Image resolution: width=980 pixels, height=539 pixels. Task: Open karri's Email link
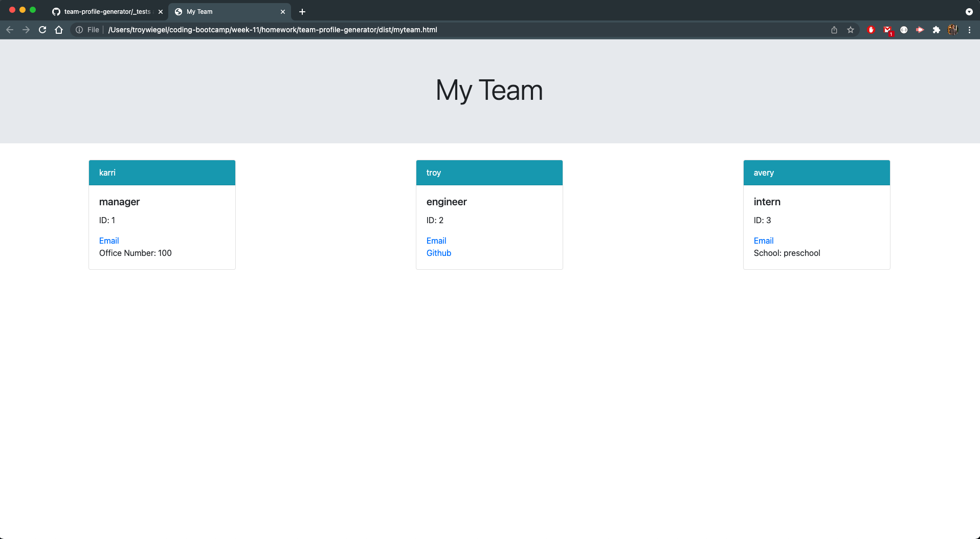(x=108, y=241)
